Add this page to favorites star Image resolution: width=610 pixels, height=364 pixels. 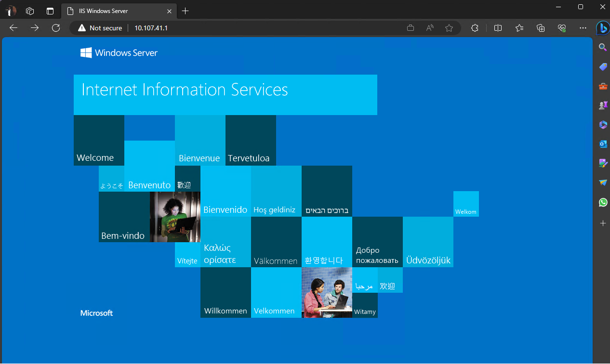point(449,28)
